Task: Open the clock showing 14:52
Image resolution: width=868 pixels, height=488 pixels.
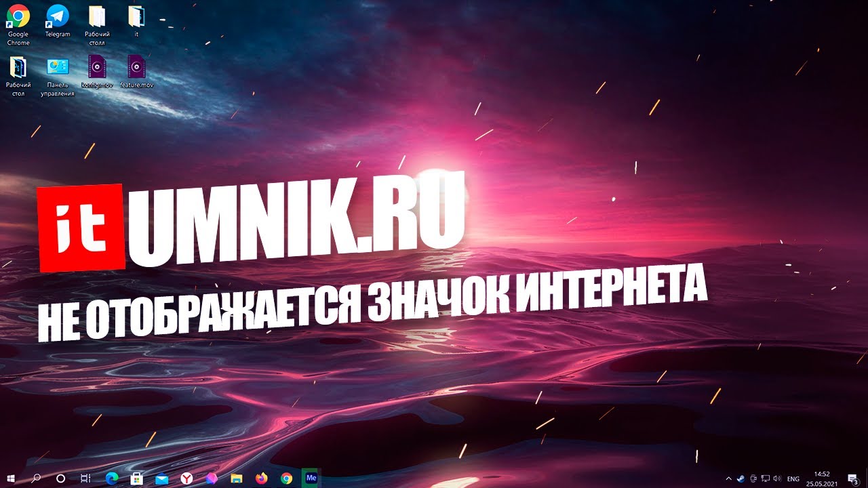Action: point(822,478)
